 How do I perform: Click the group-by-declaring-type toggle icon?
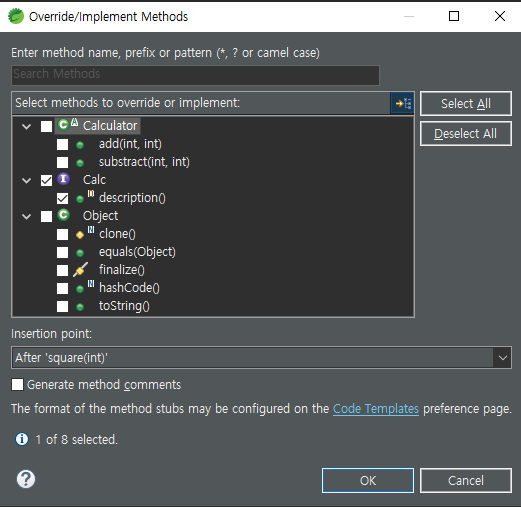[403, 103]
